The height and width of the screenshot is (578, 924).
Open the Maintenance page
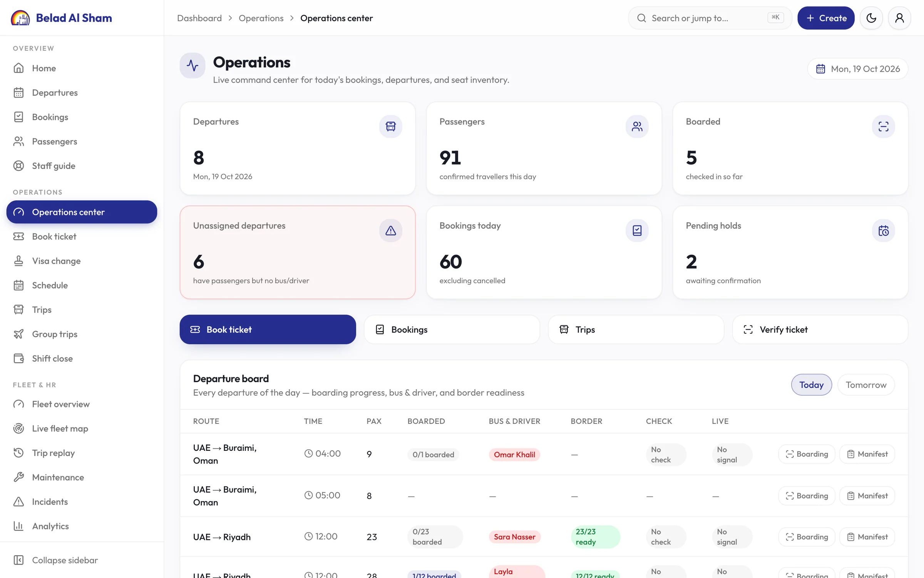click(x=82, y=477)
